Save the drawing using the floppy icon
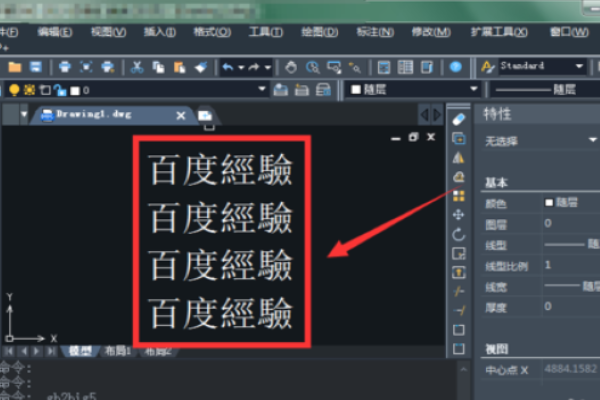The image size is (600, 400). pos(36,67)
